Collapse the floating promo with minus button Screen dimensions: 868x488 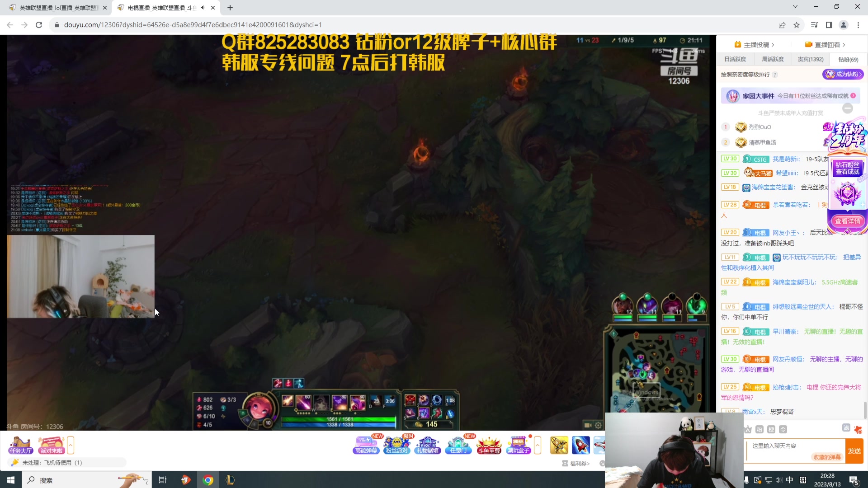coord(848,108)
